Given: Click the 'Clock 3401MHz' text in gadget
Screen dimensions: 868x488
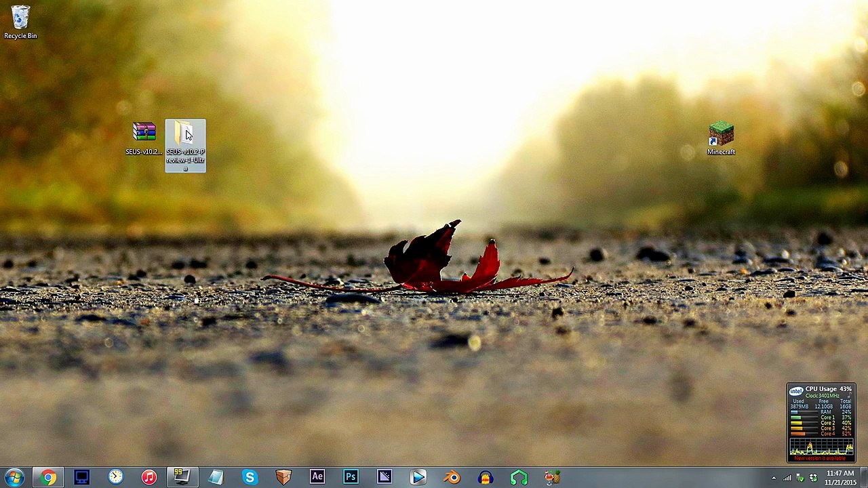Looking at the screenshot, I should pos(822,396).
